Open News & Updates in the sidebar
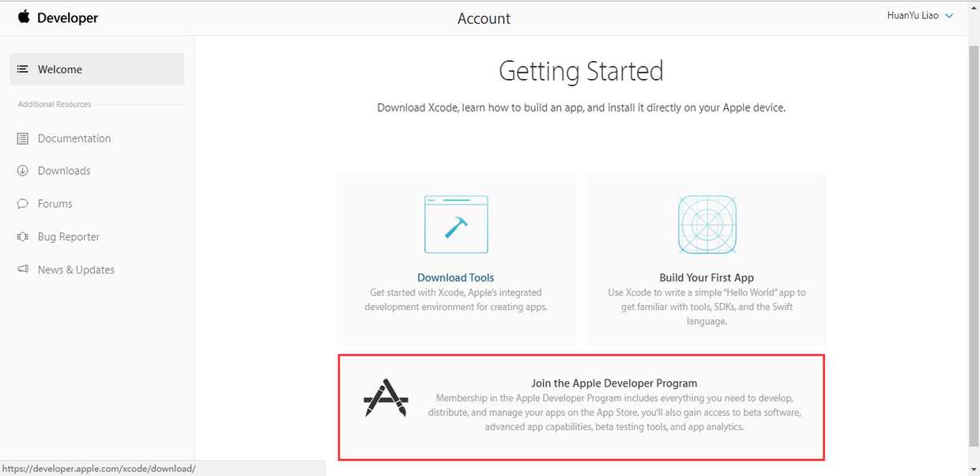980x476 pixels. [76, 270]
